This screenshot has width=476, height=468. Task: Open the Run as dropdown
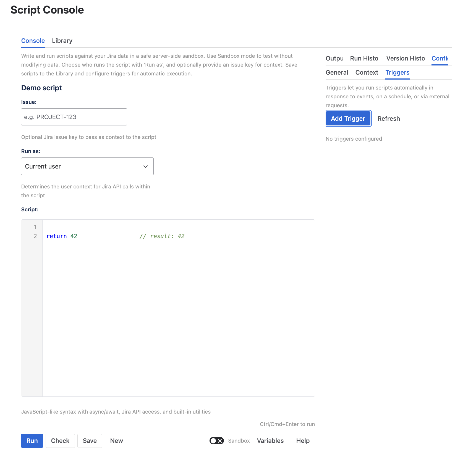point(87,166)
